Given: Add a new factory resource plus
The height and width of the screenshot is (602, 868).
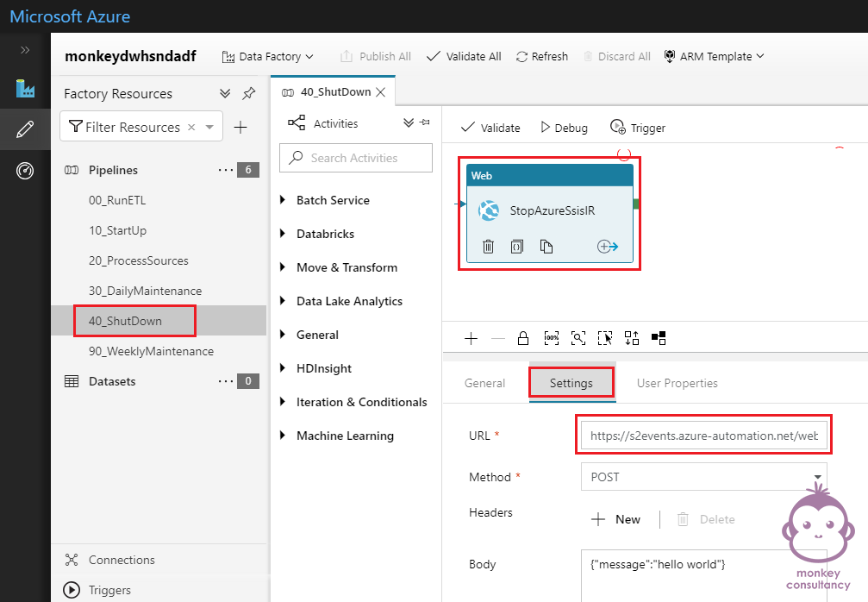Looking at the screenshot, I should (240, 128).
